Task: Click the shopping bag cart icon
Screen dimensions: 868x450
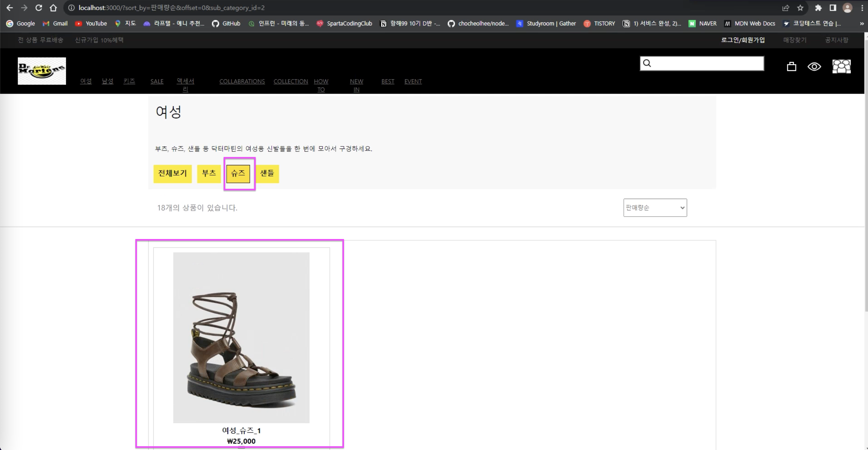Action: pos(791,67)
